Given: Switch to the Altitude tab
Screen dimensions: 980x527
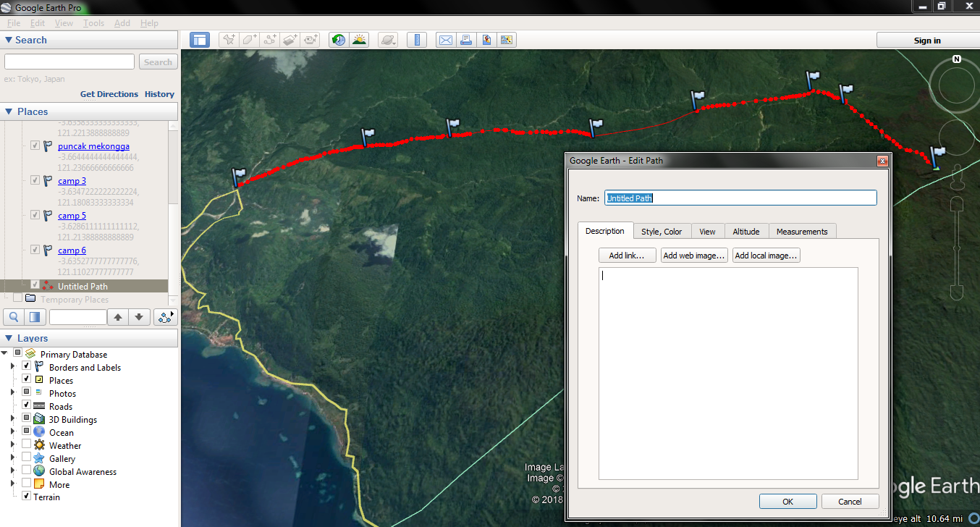Looking at the screenshot, I should pos(746,232).
